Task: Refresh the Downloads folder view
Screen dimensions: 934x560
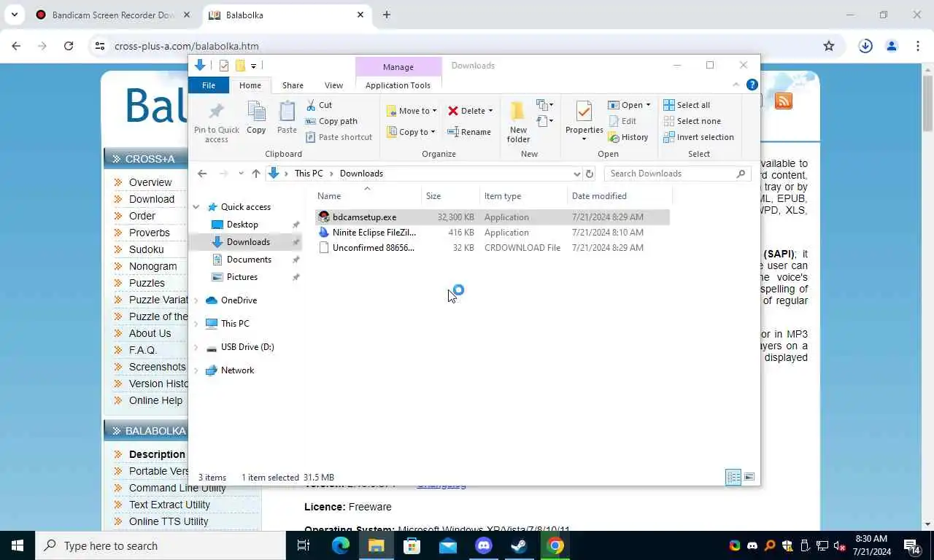Action: [x=590, y=174]
